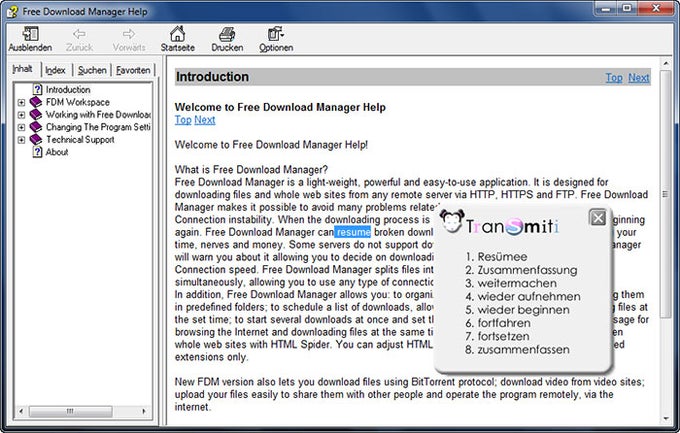The width and height of the screenshot is (680, 433).
Task: Expand the FDM Workspace tree node
Action: point(21,102)
